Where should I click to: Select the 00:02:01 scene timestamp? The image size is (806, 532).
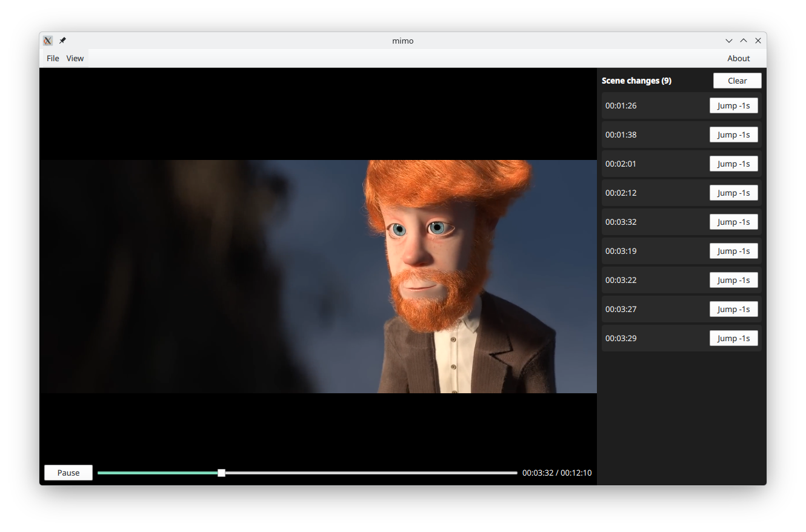tap(621, 164)
